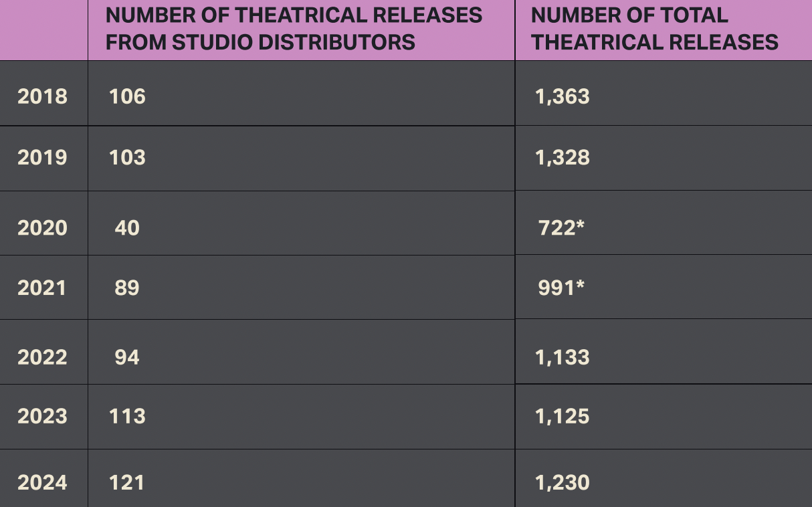
Task: Click the 1,133 total releases value
Action: tap(563, 357)
